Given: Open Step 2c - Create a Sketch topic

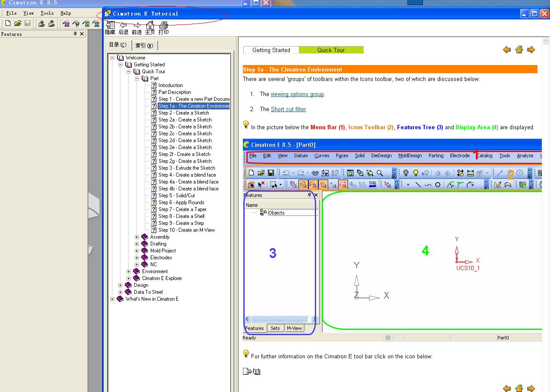Looking at the screenshot, I should tap(185, 134).
